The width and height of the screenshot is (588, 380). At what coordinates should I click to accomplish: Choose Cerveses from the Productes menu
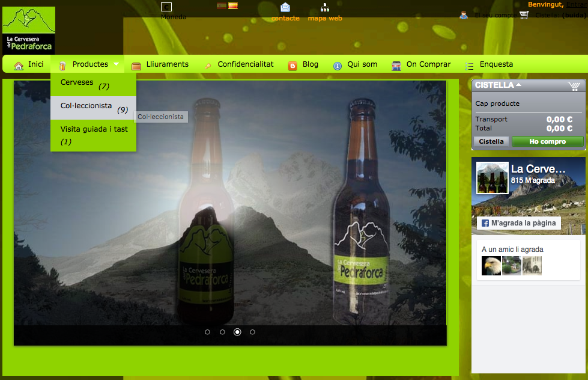click(x=77, y=82)
